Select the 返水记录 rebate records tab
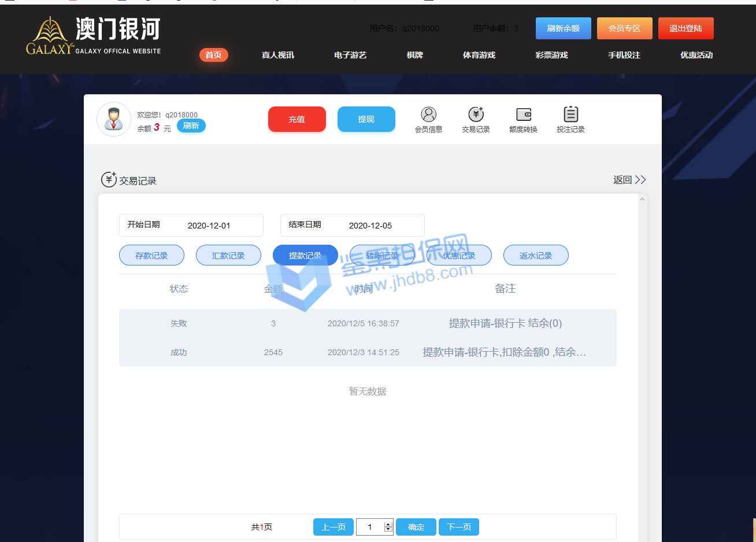 click(536, 255)
